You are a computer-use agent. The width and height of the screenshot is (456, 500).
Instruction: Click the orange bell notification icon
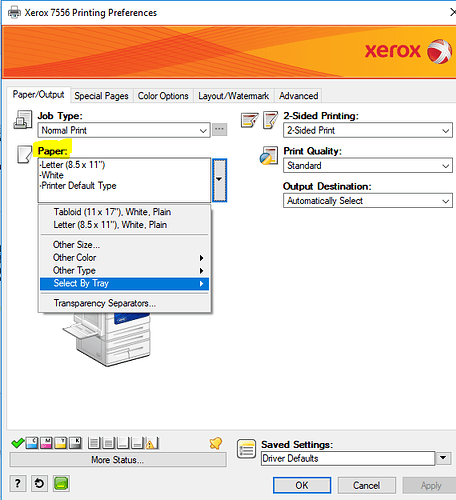(x=216, y=443)
